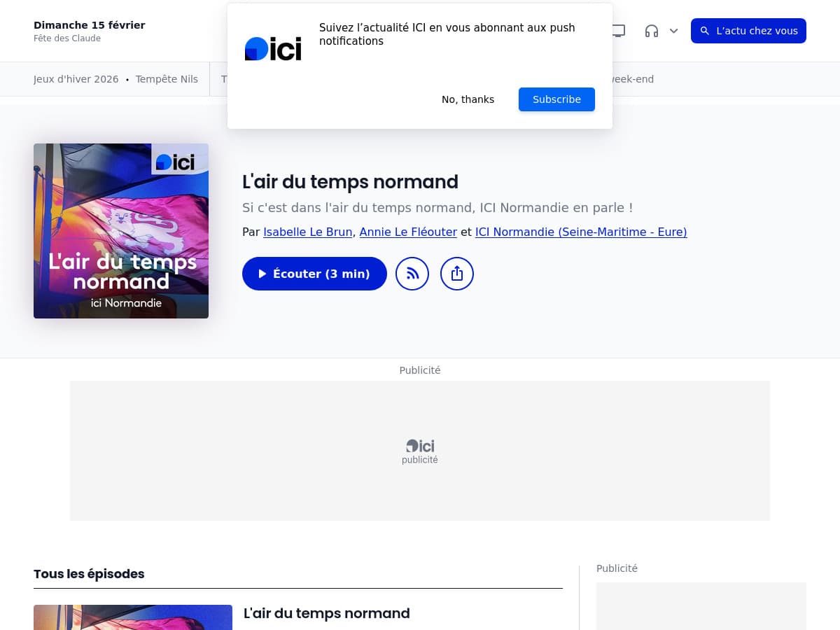840x630 pixels.
Task: Click the share icon button
Action: tap(457, 274)
